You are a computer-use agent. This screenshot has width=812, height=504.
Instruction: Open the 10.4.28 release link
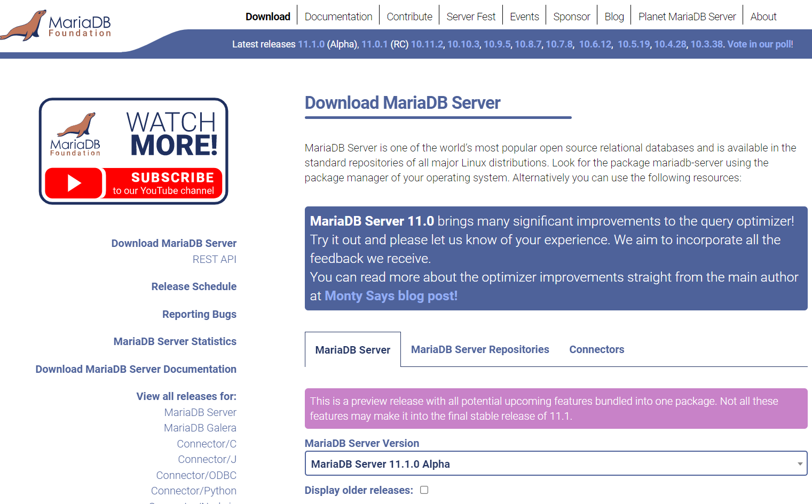671,44
